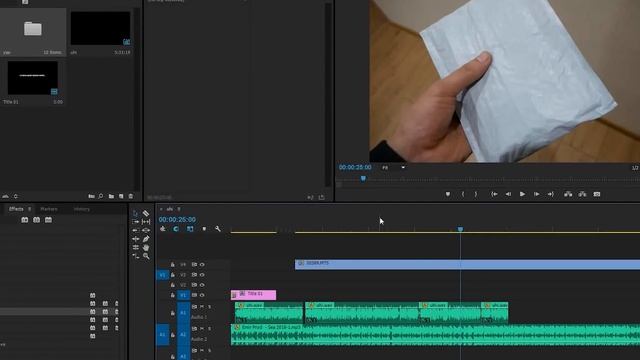
Task: Create a new bin in project panel
Action: pos(111,196)
